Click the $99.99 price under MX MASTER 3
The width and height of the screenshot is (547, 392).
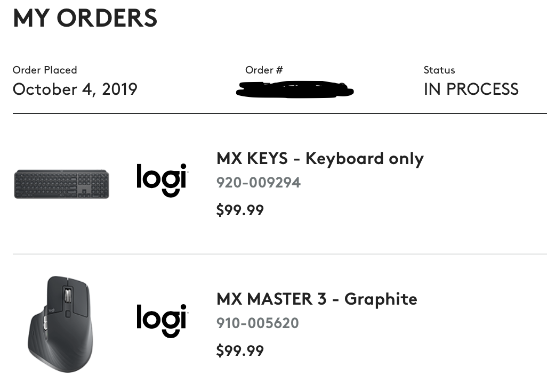pos(240,350)
